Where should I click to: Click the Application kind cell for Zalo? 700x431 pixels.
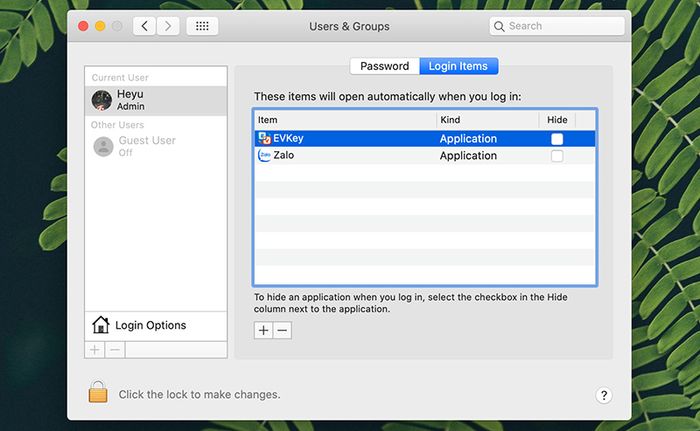point(468,156)
